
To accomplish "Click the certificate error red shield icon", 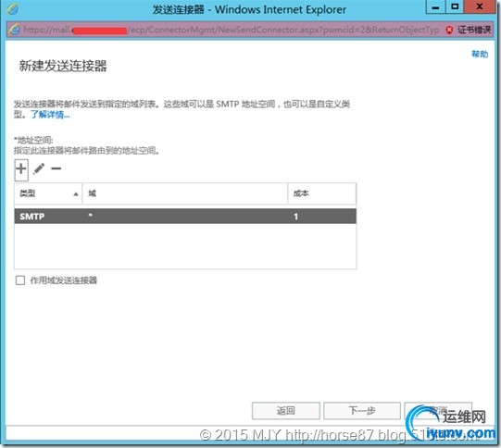I will point(449,30).
